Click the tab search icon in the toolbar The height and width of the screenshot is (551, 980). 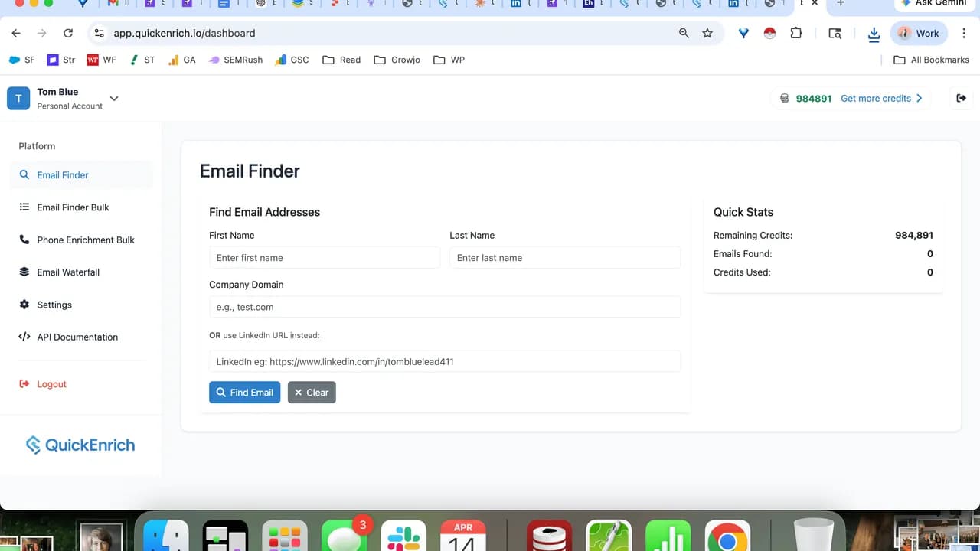coord(835,33)
